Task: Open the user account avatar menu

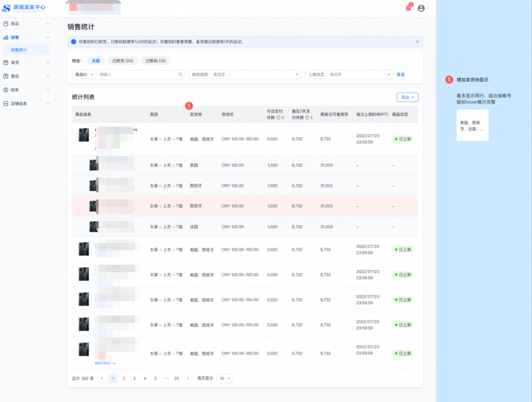Action: coord(421,8)
